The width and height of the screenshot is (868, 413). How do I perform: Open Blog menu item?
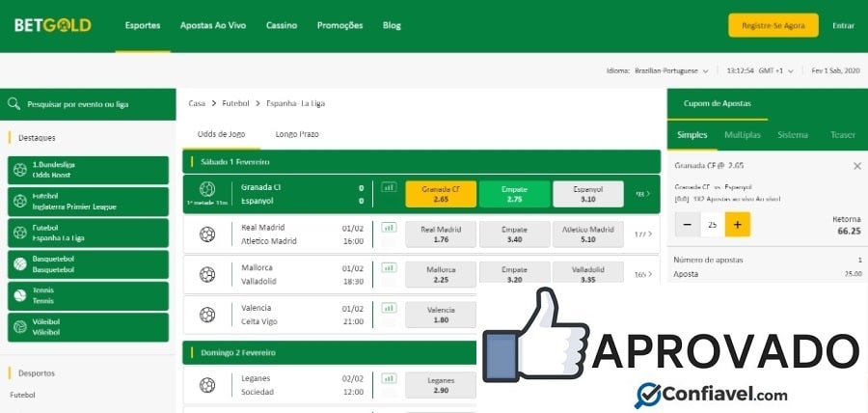coord(392,25)
